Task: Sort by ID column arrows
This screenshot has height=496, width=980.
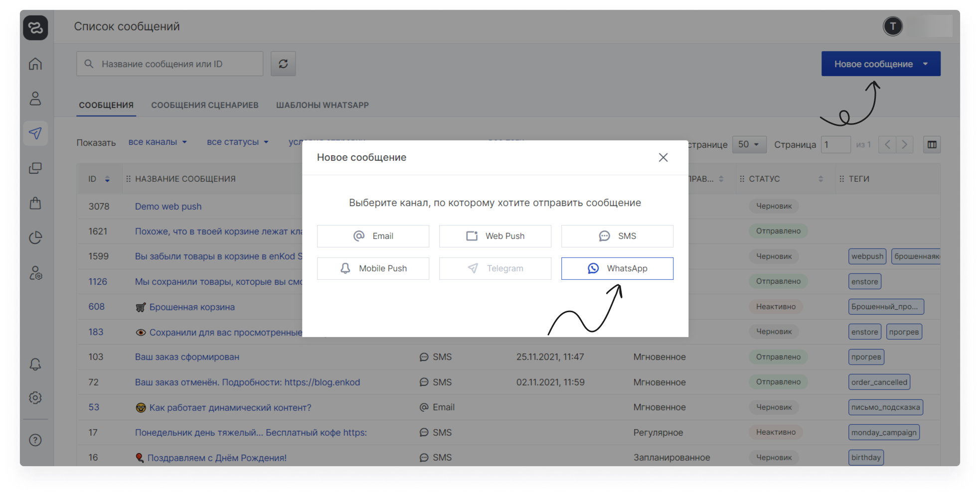Action: (107, 179)
